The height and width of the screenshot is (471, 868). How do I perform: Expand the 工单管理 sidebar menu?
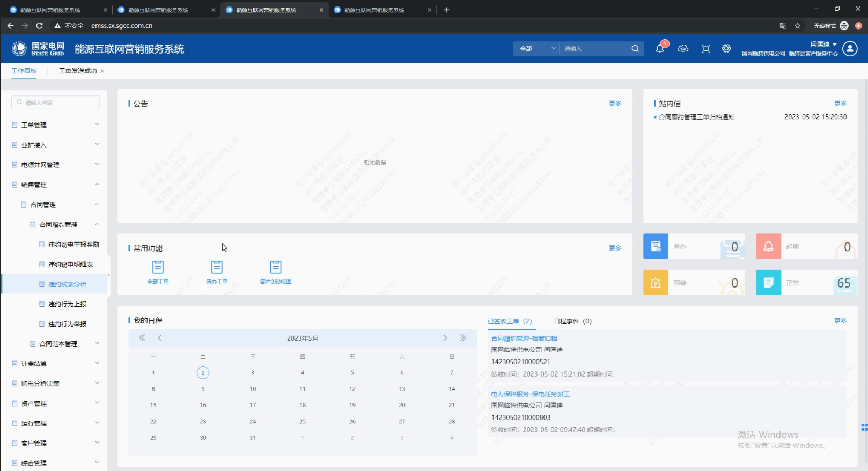56,125
